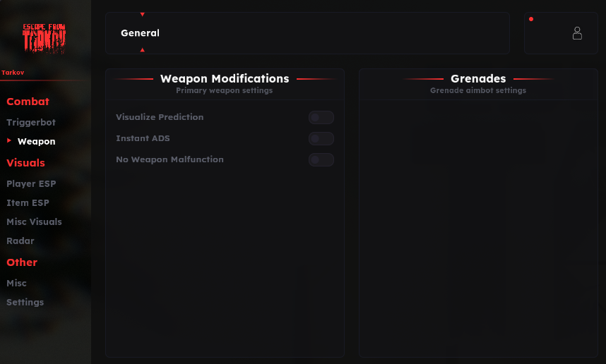Screen dimensions: 606x364
Task: Select the Player ESP menu item
Action: point(31,184)
